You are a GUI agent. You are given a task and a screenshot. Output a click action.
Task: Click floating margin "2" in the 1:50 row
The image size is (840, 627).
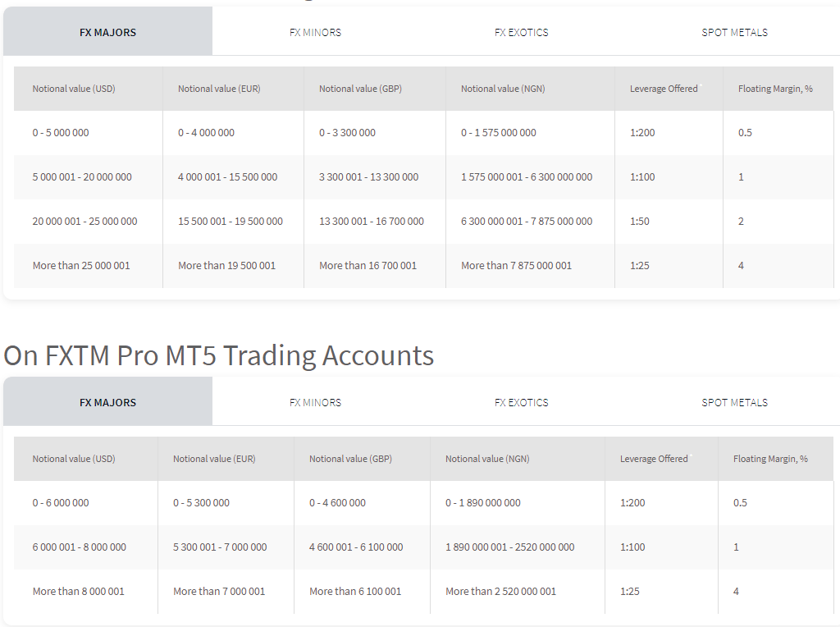click(741, 222)
